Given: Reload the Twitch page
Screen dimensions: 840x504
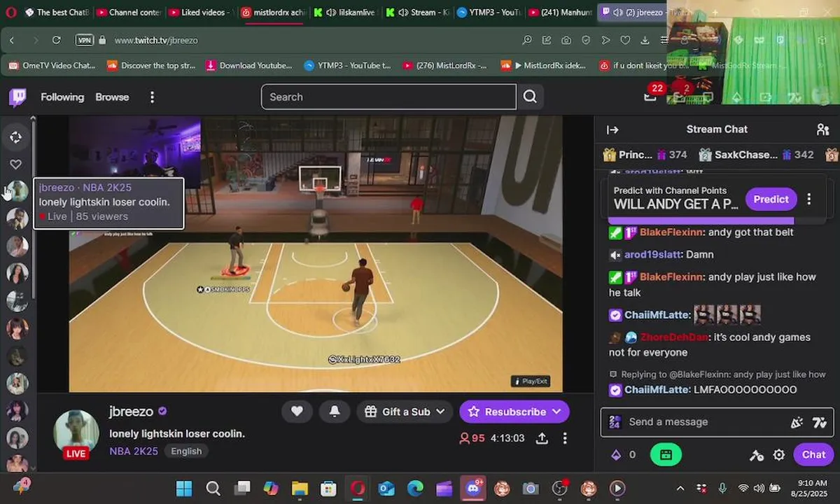Looking at the screenshot, I should pos(56,40).
